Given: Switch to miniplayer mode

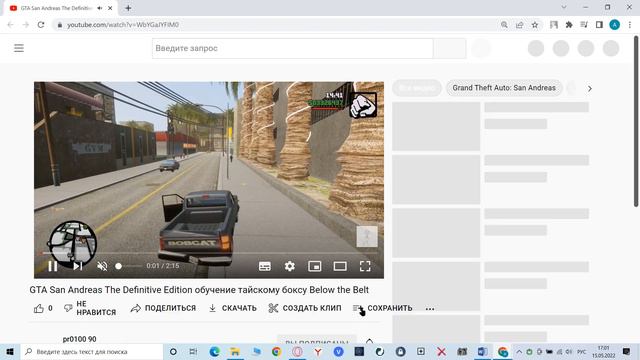Looking at the screenshot, I should (315, 266).
